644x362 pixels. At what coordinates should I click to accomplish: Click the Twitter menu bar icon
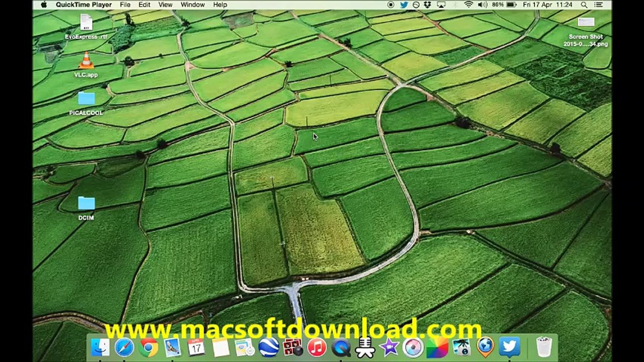[404, 5]
